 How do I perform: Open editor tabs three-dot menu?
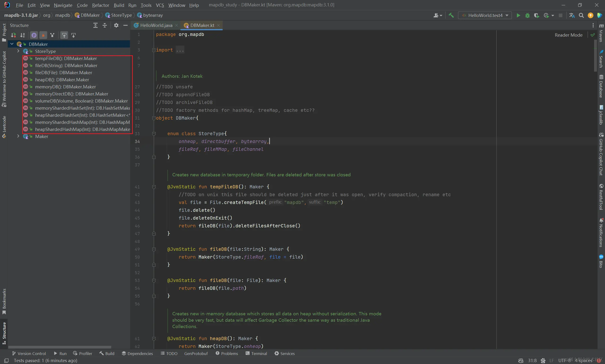point(593,25)
